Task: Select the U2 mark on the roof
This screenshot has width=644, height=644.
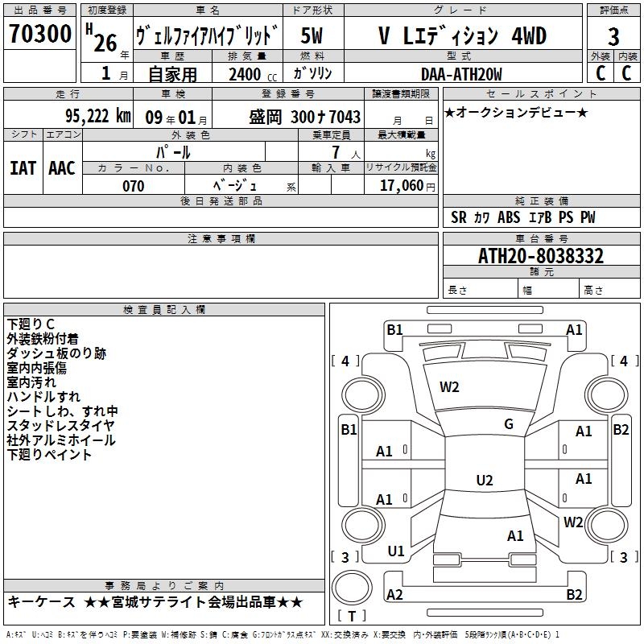Action: coord(484,481)
